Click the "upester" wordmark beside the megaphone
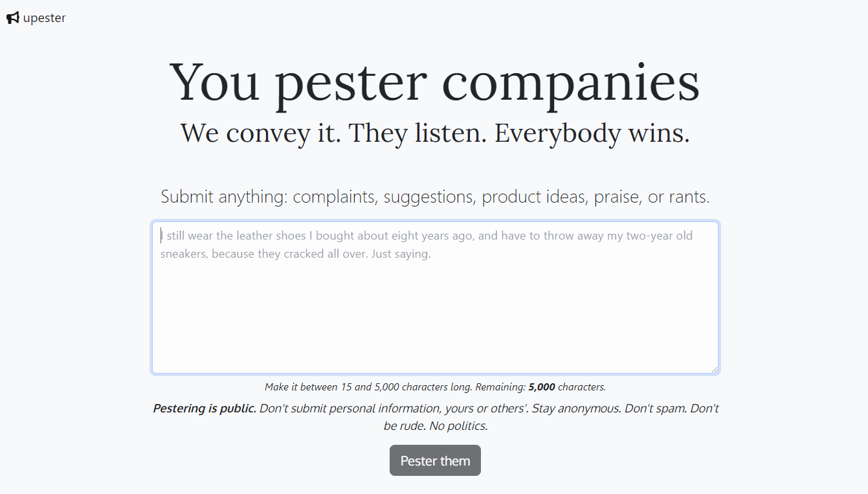 pyautogui.click(x=44, y=17)
